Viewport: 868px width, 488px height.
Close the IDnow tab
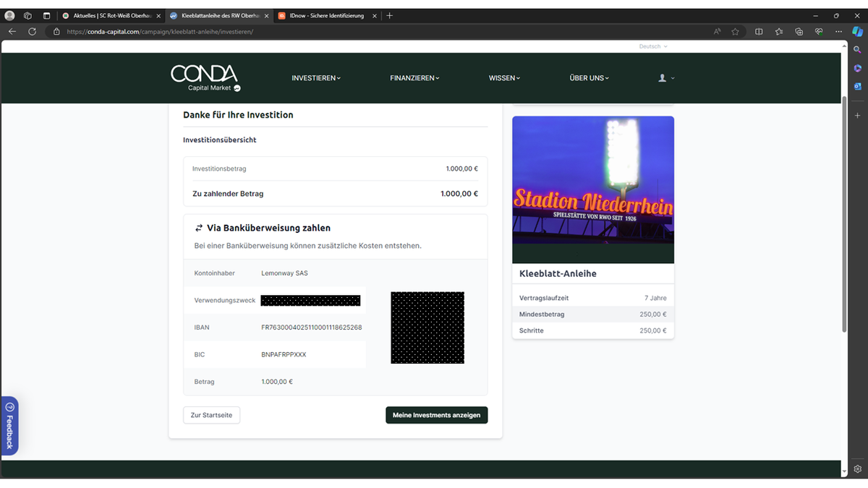coord(373,15)
